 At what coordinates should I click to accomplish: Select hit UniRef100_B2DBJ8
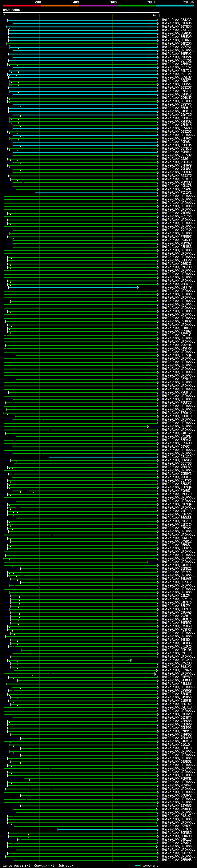click(x=177, y=748)
